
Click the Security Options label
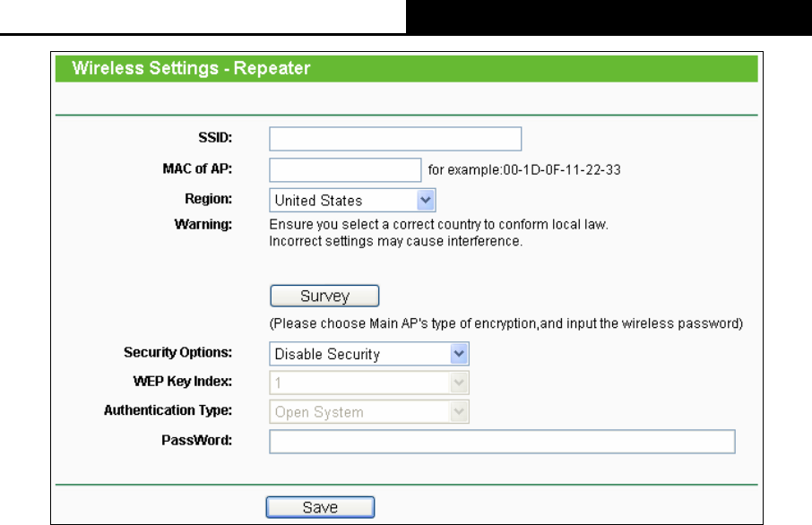[x=177, y=353]
